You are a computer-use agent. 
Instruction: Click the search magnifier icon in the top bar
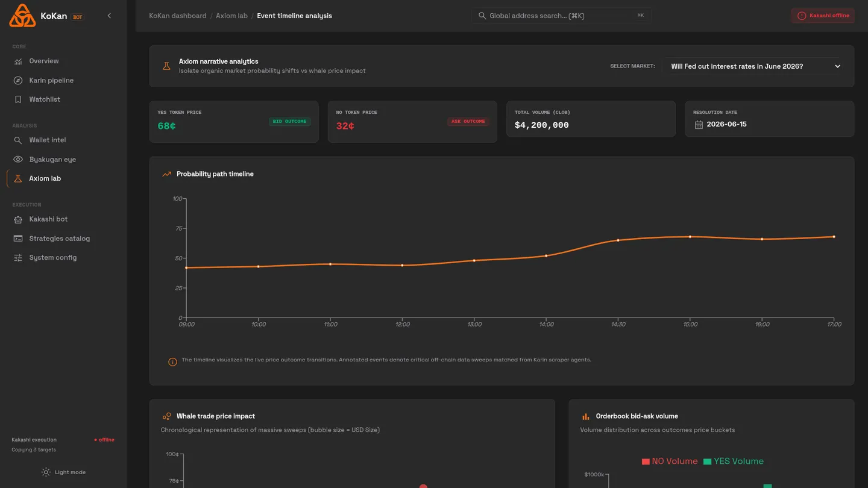click(482, 16)
